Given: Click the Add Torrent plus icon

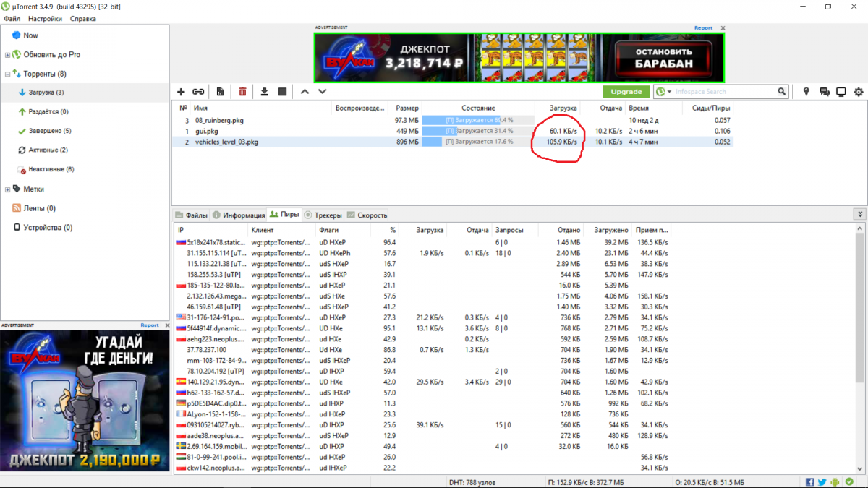Looking at the screenshot, I should click(182, 92).
